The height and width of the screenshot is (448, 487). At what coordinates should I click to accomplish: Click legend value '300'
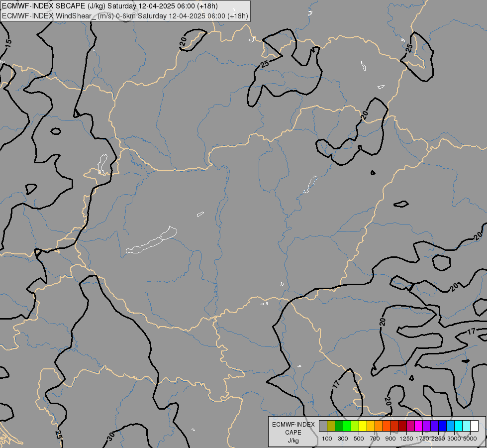pyautogui.click(x=343, y=439)
